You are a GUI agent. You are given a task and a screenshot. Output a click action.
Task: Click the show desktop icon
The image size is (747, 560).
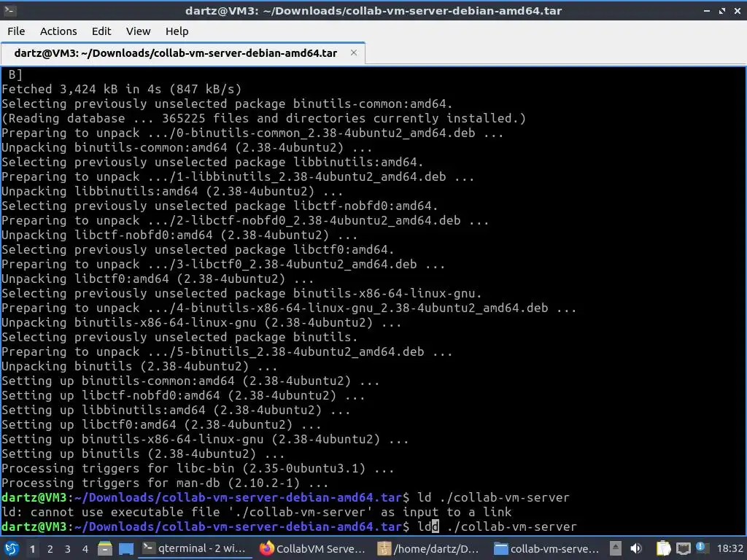(126, 549)
